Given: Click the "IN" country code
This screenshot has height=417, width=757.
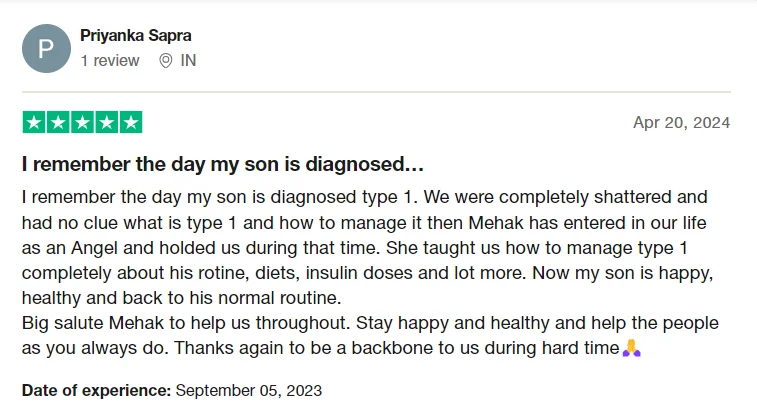Looking at the screenshot, I should 188,61.
